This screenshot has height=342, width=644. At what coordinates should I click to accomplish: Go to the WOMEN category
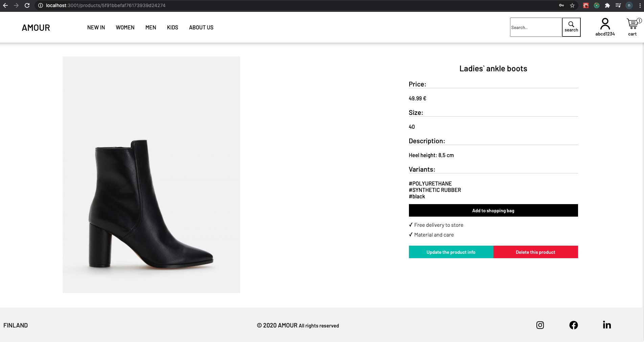(x=125, y=27)
